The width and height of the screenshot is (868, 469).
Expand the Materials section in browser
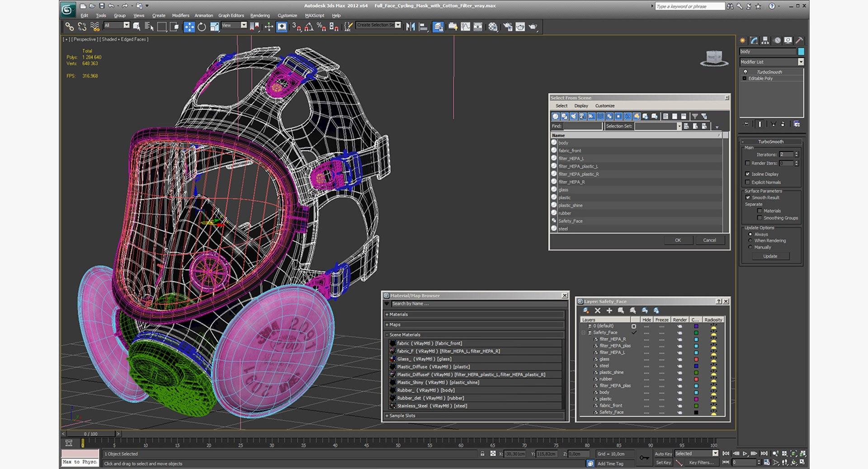pyautogui.click(x=398, y=314)
